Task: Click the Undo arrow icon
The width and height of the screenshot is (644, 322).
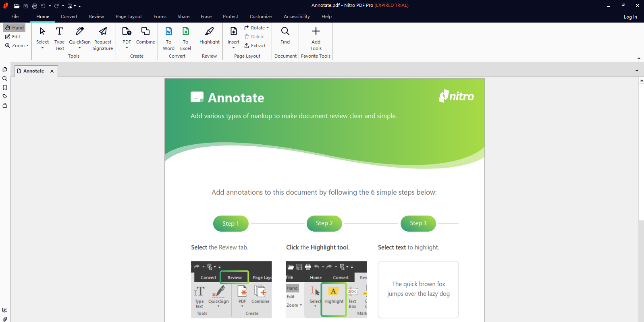Action: tap(43, 6)
